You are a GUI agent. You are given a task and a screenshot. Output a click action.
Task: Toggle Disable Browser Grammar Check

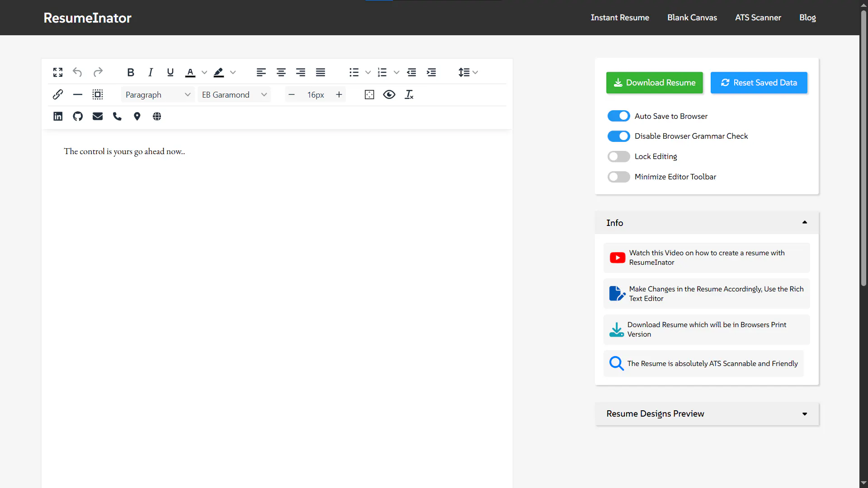pos(618,136)
